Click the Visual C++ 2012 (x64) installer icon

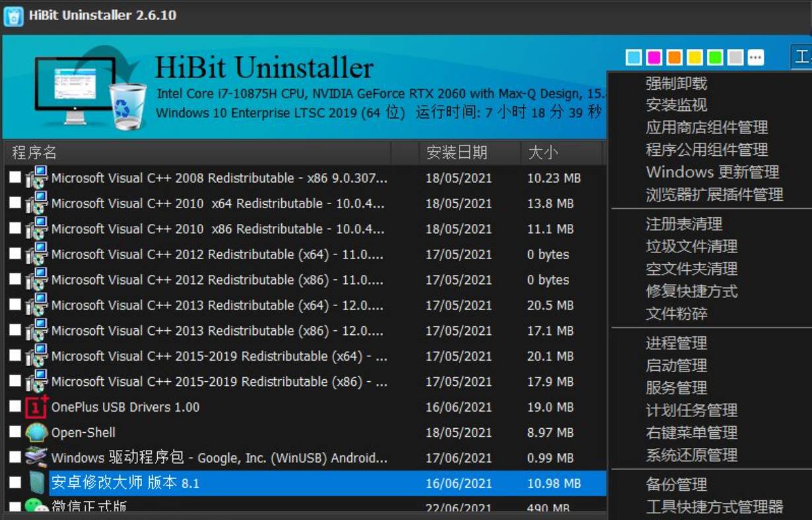pyautogui.click(x=36, y=254)
